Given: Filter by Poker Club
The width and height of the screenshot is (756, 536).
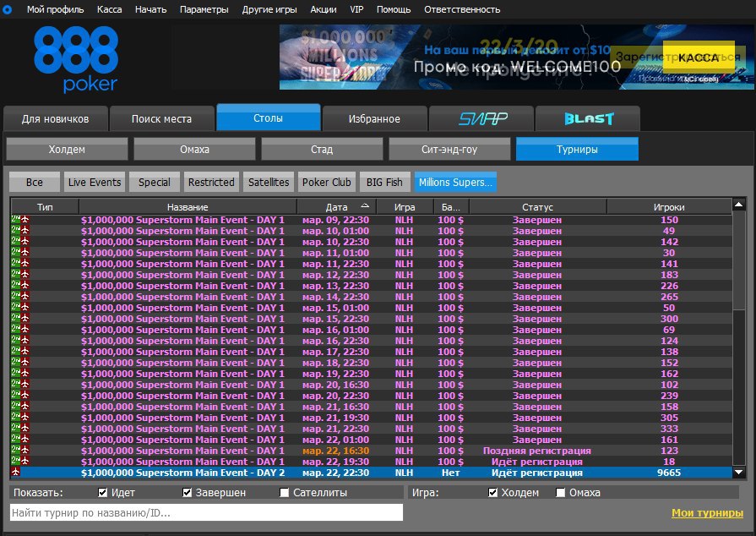Looking at the screenshot, I should coord(326,183).
